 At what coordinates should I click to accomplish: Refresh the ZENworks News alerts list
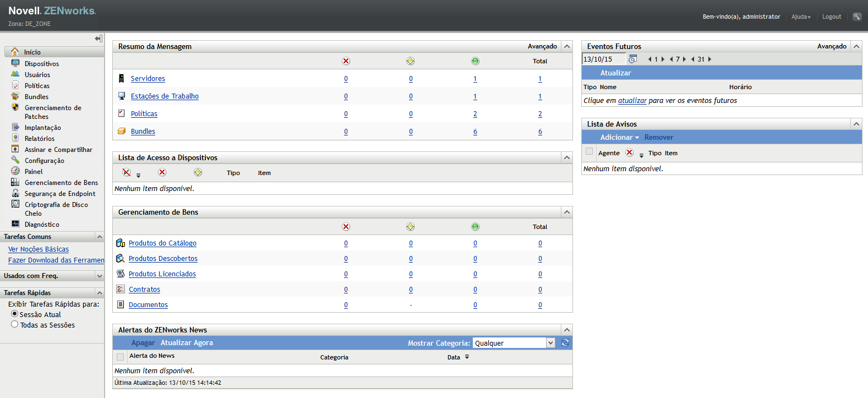tap(565, 343)
